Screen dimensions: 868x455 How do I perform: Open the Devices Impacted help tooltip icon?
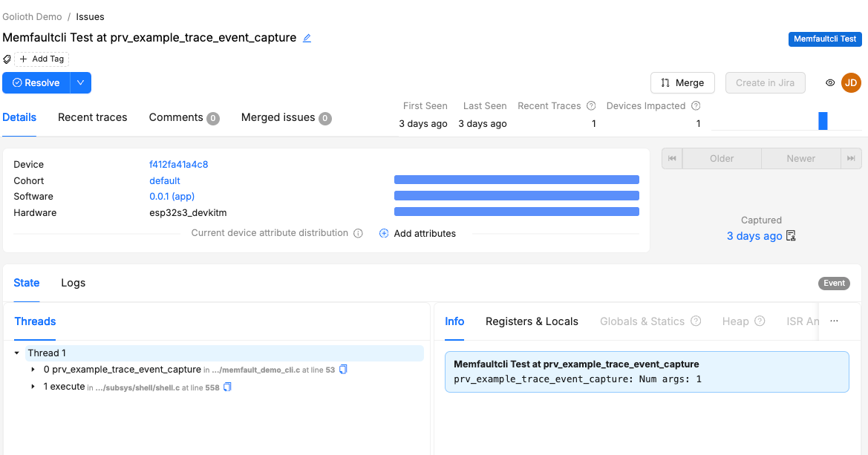click(696, 105)
